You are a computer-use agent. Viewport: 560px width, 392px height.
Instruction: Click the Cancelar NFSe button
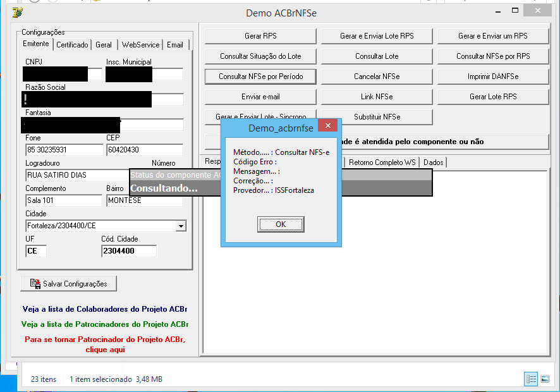coord(377,77)
